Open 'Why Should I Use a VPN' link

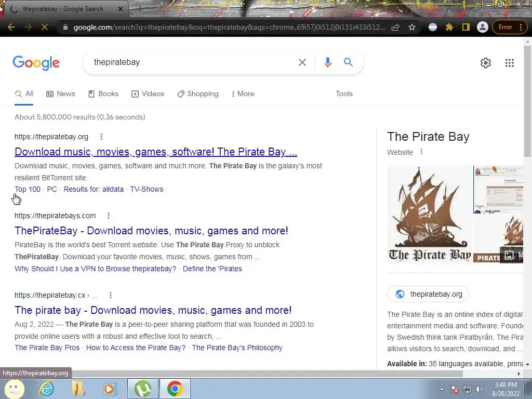point(96,269)
